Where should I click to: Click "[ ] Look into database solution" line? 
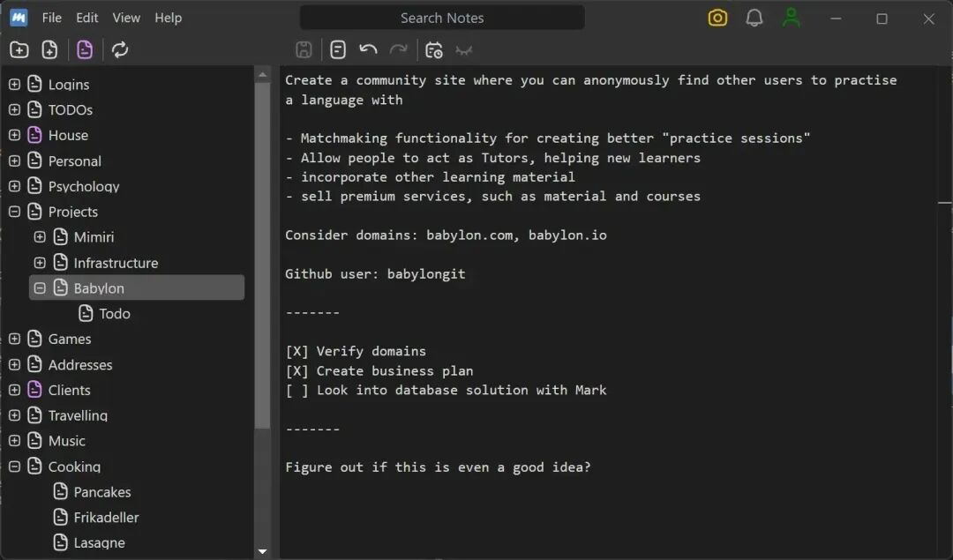[x=446, y=390]
